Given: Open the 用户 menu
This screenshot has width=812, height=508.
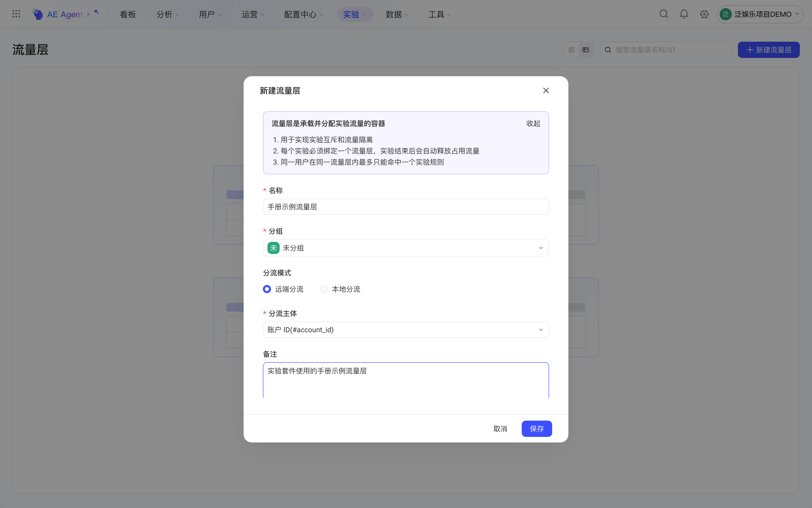Looking at the screenshot, I should [210, 14].
